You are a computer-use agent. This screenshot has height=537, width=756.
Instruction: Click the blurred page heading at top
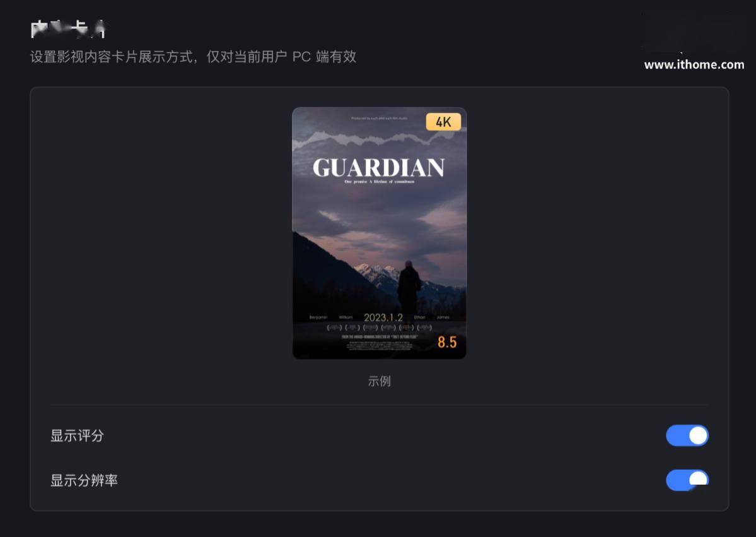[x=67, y=29]
